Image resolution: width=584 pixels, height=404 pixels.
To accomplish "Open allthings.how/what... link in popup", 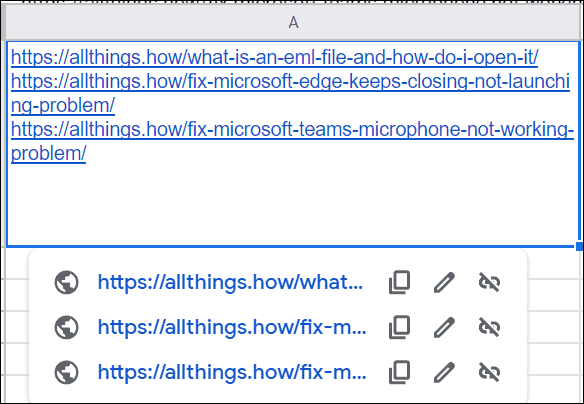I will tap(230, 282).
